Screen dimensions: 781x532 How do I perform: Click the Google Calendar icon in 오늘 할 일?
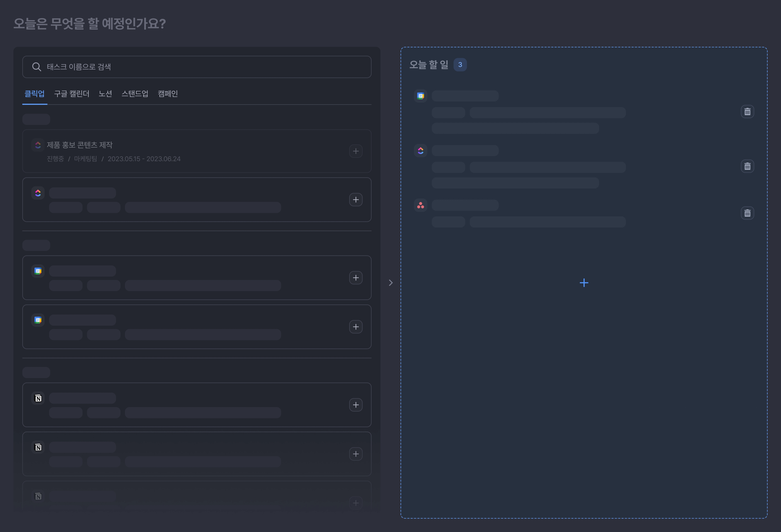(x=420, y=96)
